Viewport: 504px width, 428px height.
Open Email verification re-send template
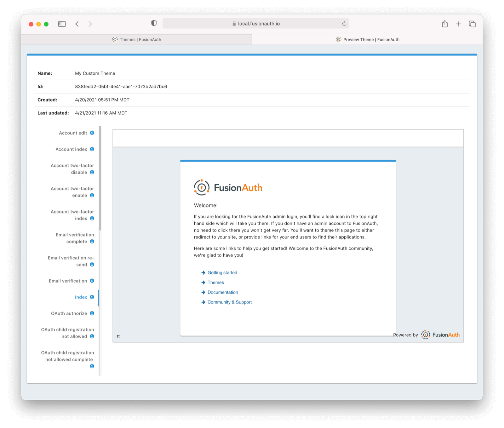[x=71, y=261]
